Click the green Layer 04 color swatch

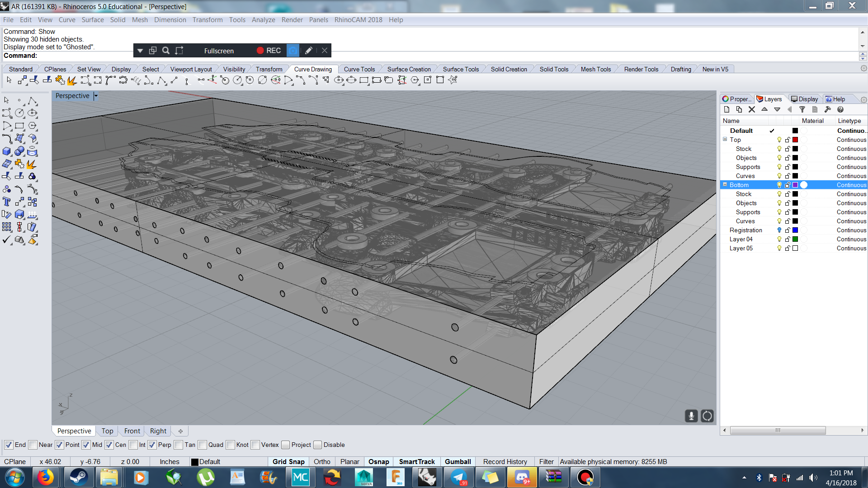795,239
